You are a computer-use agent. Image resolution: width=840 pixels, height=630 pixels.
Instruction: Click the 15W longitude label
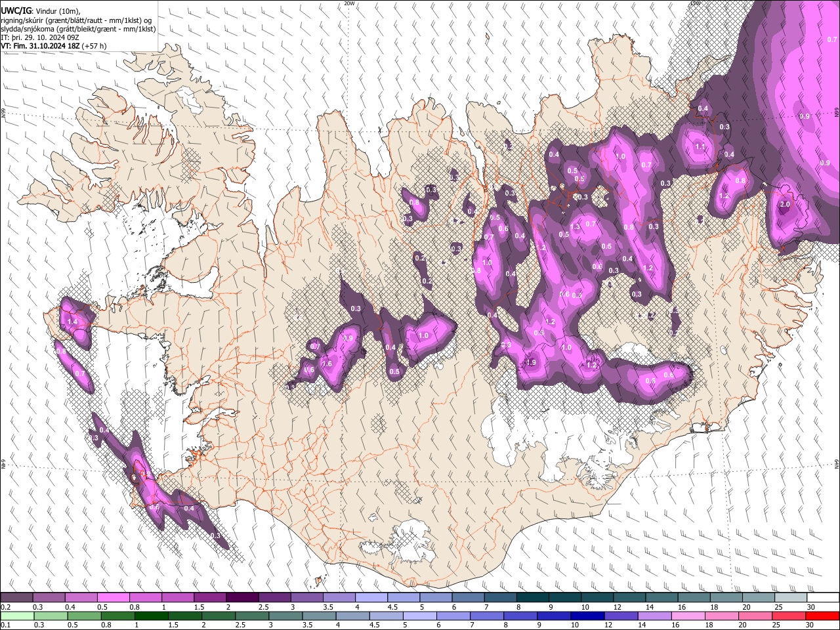[695, 3]
